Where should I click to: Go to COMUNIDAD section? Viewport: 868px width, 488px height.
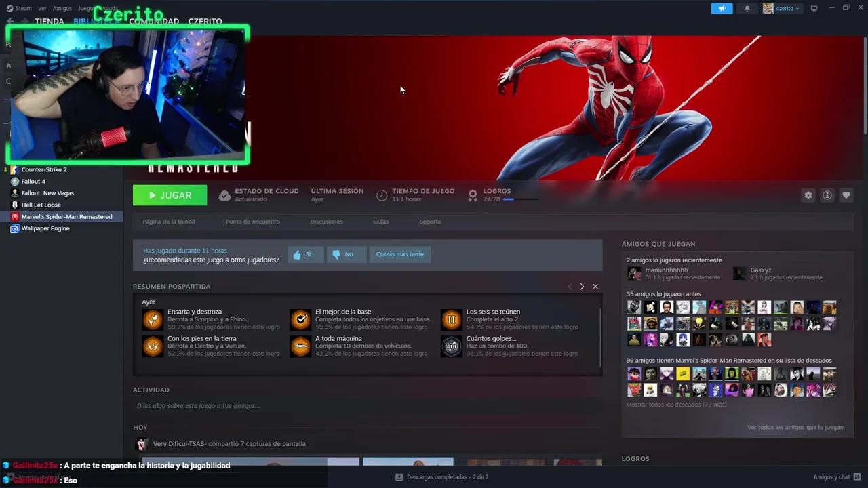(x=154, y=22)
